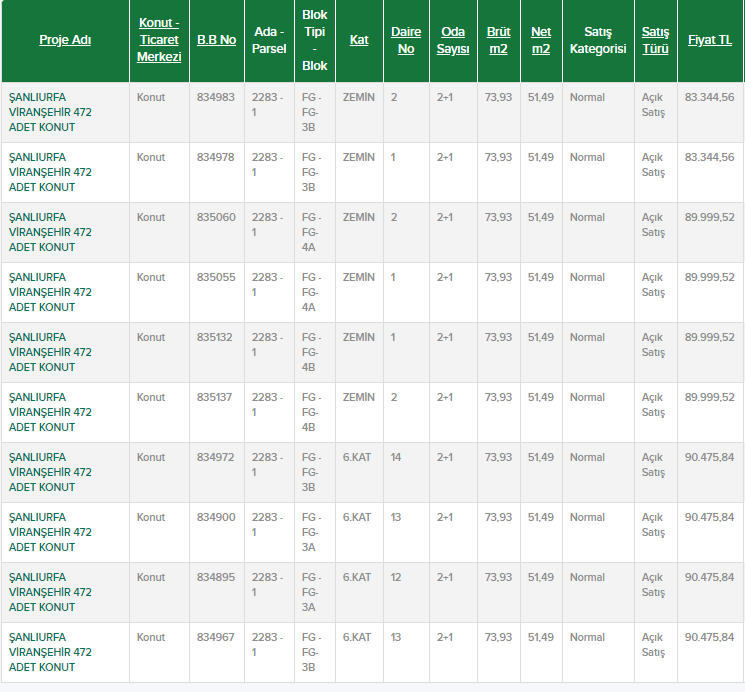Image resolution: width=745 pixels, height=692 pixels.
Task: Open project name in row 835060
Action: tap(50, 232)
